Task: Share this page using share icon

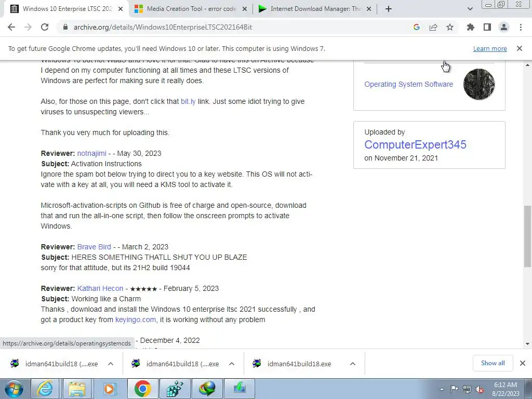Action: coord(433,27)
